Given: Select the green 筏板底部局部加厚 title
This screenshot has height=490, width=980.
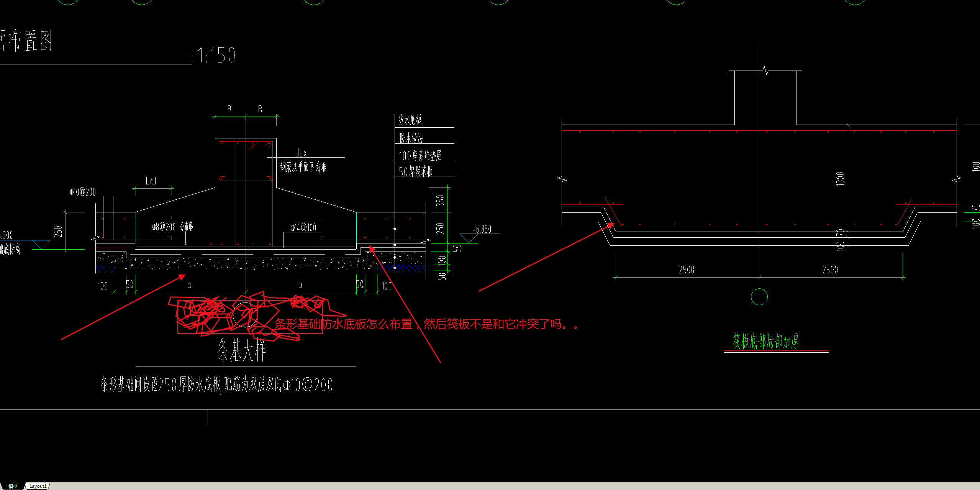Looking at the screenshot, I should pyautogui.click(x=766, y=341).
